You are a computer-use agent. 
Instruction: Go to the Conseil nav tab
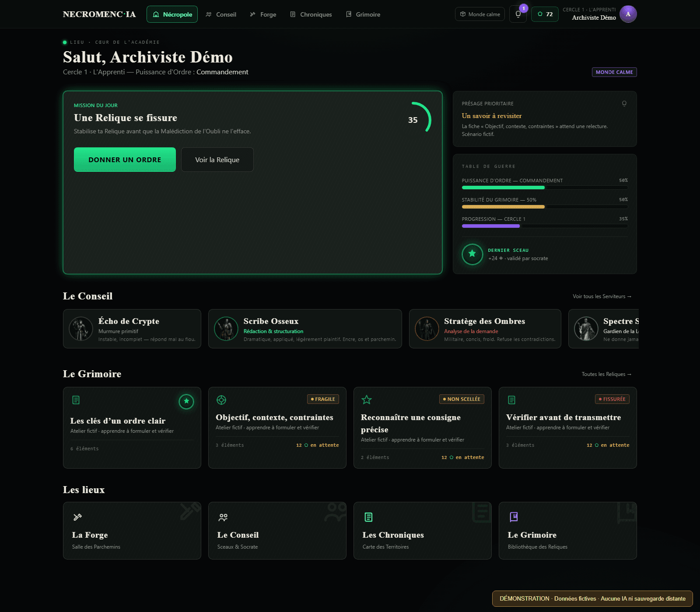pyautogui.click(x=221, y=14)
